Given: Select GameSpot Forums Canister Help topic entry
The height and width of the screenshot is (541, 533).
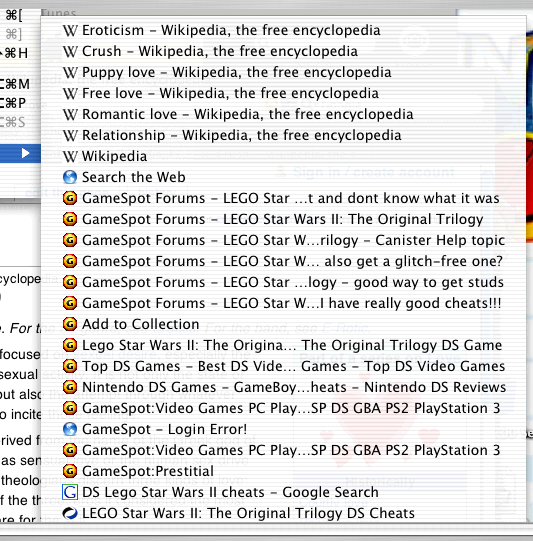Looking at the screenshot, I should click(284, 240).
